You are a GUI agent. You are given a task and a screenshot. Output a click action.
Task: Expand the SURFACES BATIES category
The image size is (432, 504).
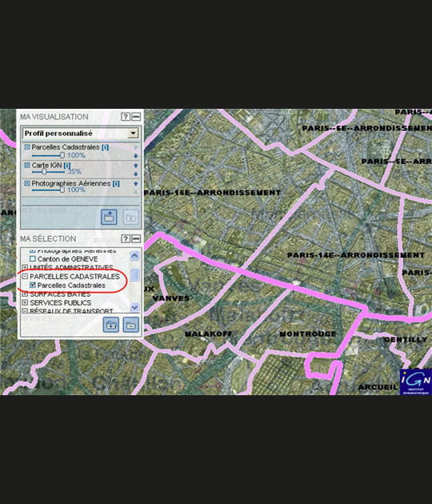(x=25, y=294)
